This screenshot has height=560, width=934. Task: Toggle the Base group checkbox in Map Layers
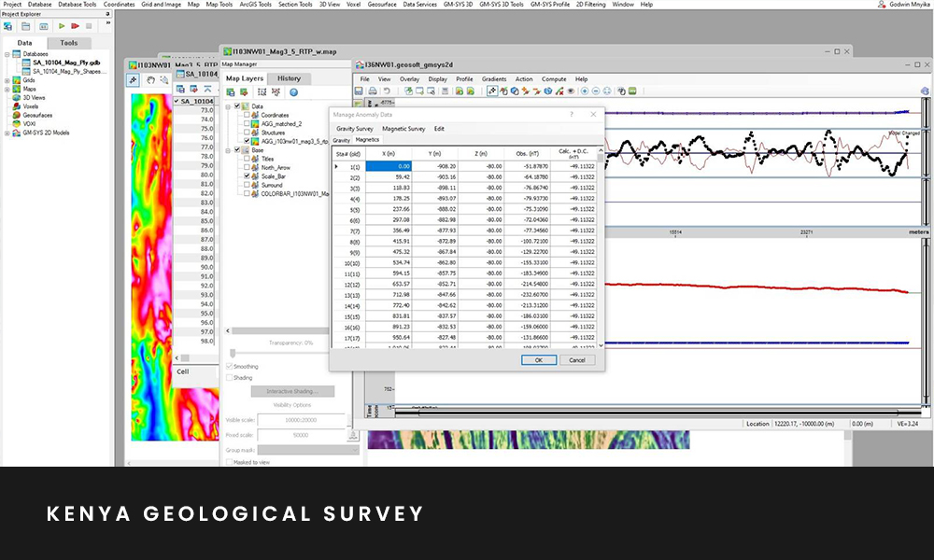(237, 150)
